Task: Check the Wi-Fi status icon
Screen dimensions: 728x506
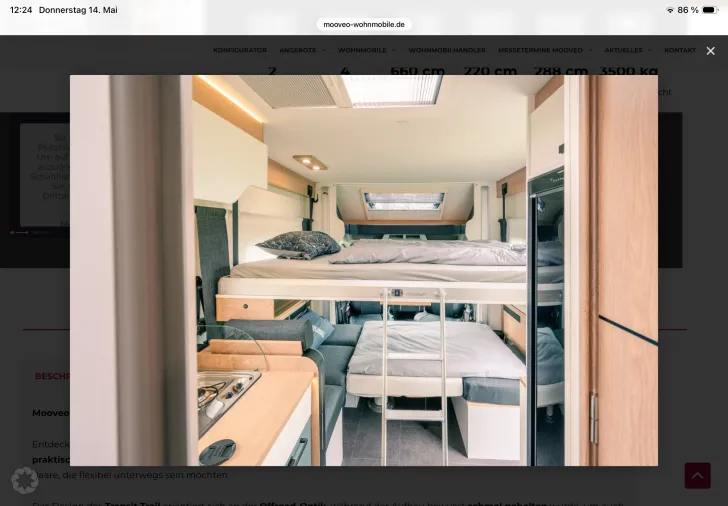Action: 670,10
